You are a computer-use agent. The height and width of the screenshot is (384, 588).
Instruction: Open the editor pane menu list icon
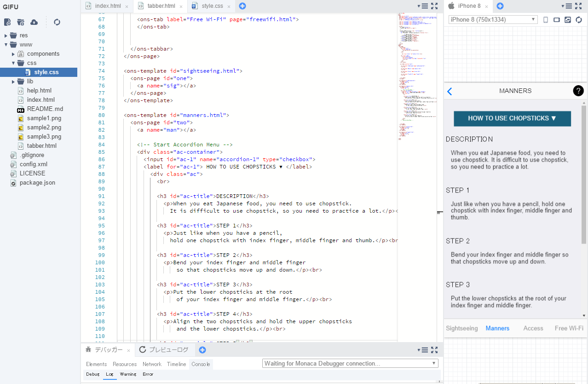[423, 6]
